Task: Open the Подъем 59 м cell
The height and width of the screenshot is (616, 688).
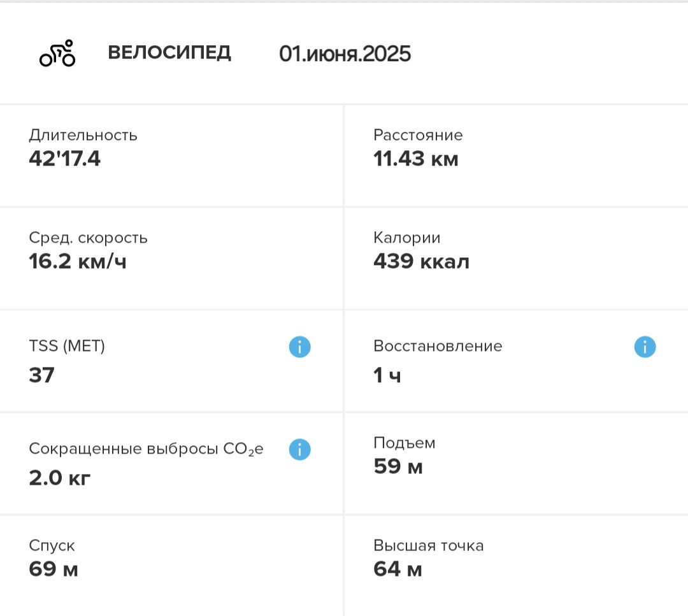Action: (517, 463)
